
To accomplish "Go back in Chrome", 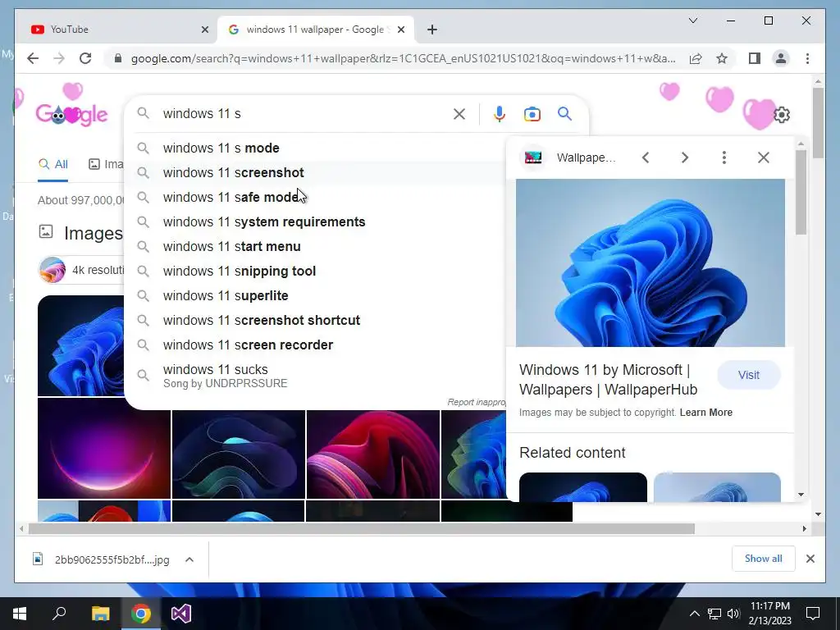I will click(x=33, y=58).
